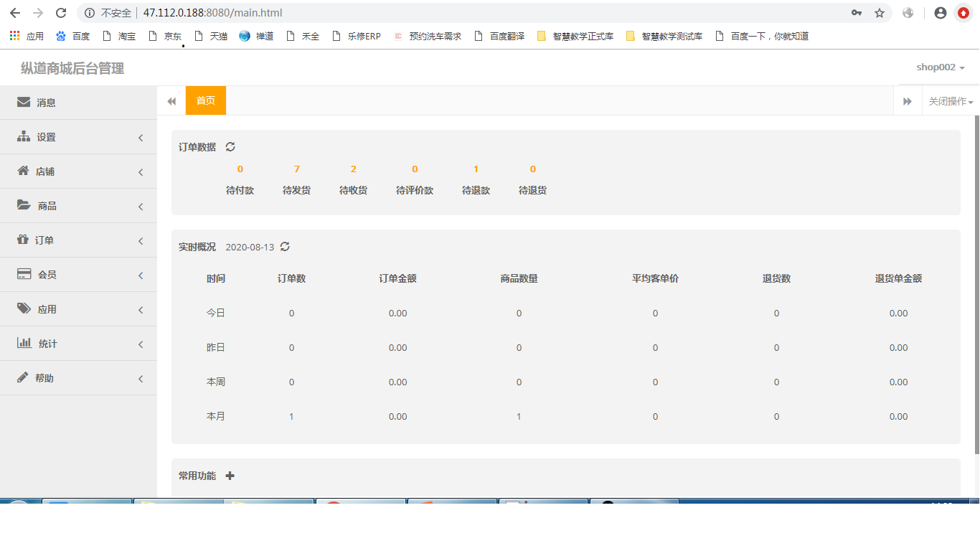Screen dimensions: 980x551
Task: Click the 平均客单价 column header
Action: [x=655, y=278]
